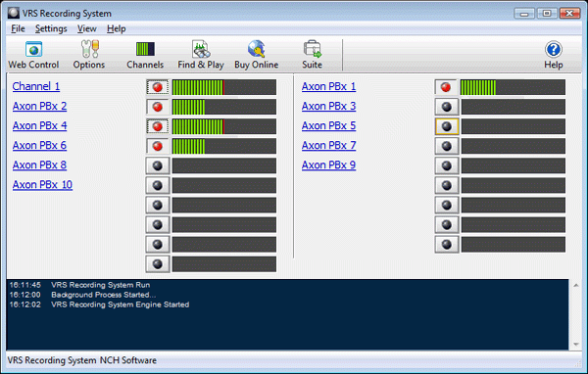Viewport: 588px width, 374px height.
Task: Click the Axon PBx 6 audio level meter
Action: click(224, 146)
